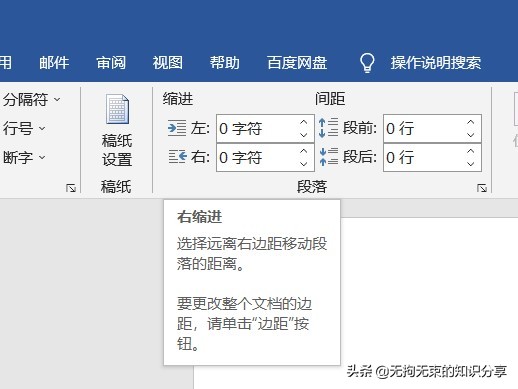The height and width of the screenshot is (389, 518).
Task: Click the spacing before paragraph icon
Action: click(x=328, y=128)
